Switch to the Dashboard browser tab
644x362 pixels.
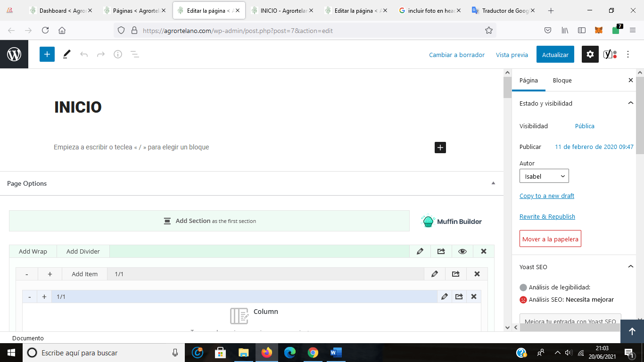60,10
